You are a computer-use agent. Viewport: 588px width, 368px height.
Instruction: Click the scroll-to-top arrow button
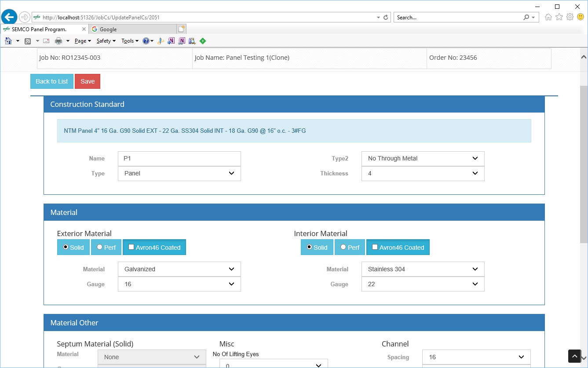pos(574,356)
